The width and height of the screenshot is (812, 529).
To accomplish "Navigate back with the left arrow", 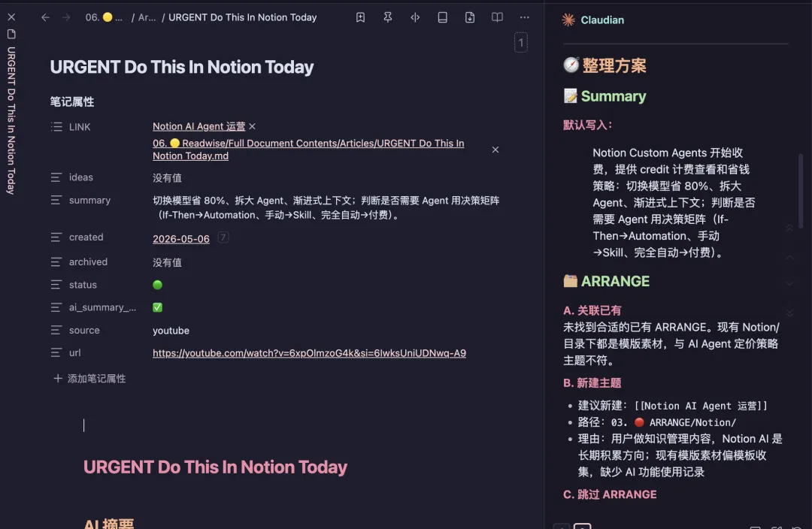I will click(45, 17).
